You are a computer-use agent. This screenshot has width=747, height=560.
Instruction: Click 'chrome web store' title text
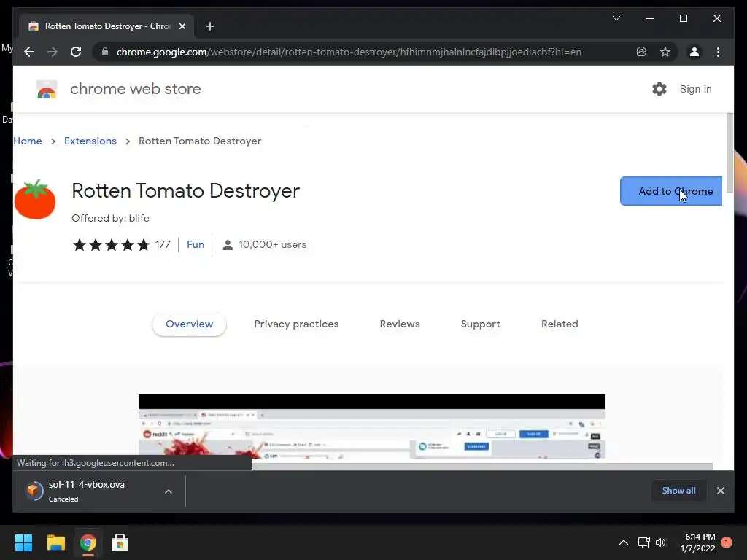click(135, 89)
